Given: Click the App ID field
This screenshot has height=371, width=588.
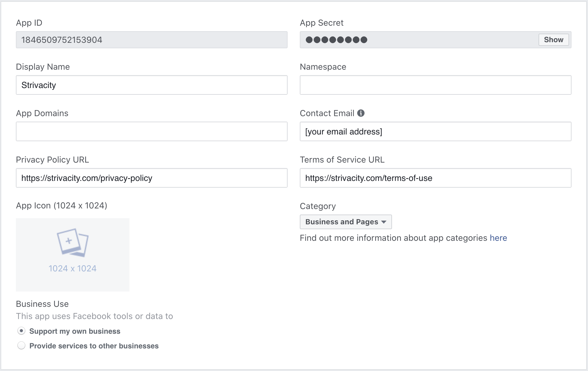Looking at the screenshot, I should coord(151,40).
